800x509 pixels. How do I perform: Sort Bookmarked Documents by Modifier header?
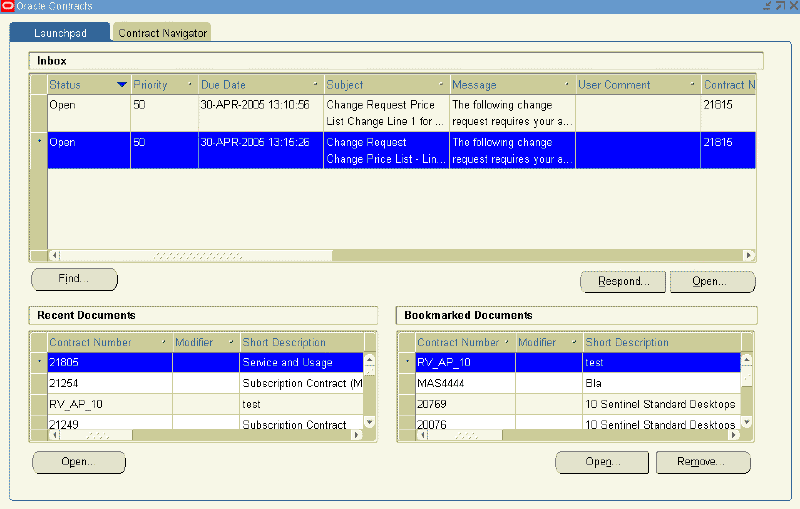pos(549,342)
